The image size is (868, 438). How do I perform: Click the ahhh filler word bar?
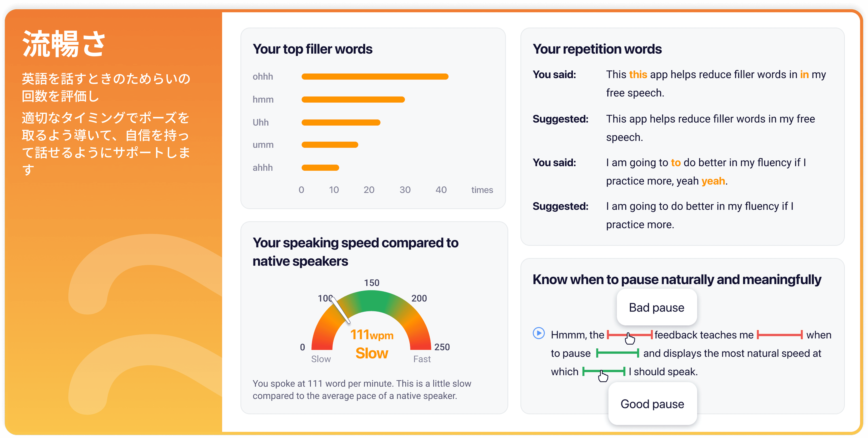tap(320, 168)
